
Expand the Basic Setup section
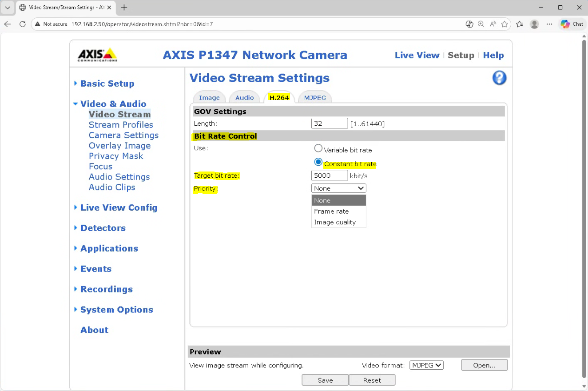[107, 84]
